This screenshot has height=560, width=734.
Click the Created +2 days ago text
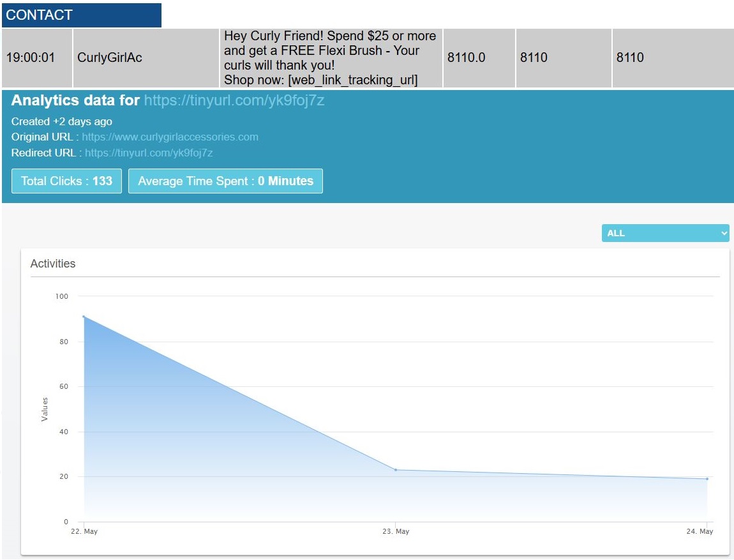coord(62,121)
